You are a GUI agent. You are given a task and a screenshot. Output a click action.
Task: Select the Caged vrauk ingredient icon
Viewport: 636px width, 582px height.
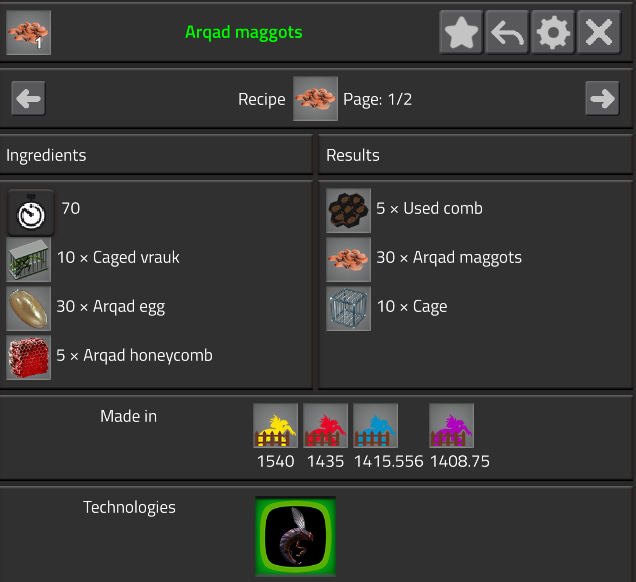[x=28, y=260]
